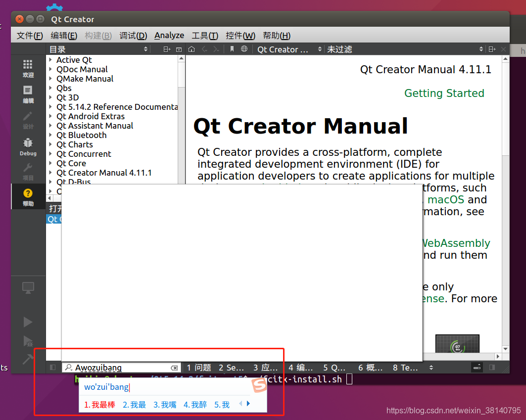Screen dimensions: 526x420
Task: Select Qt Bluetooth in contents tree
Action: 82,135
